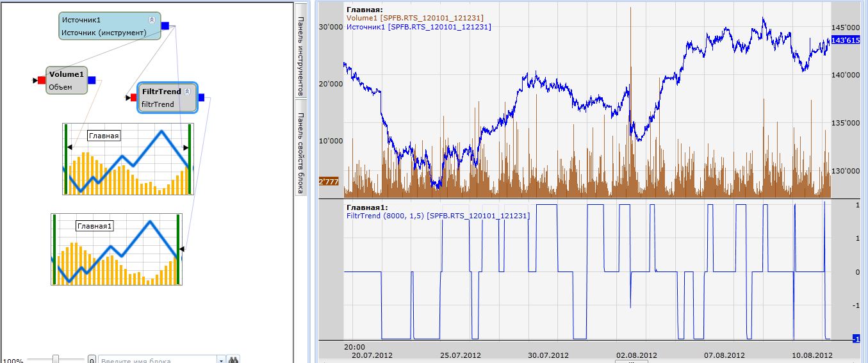
Task: Click the 25.07.2012 date label
Action: pyautogui.click(x=461, y=355)
